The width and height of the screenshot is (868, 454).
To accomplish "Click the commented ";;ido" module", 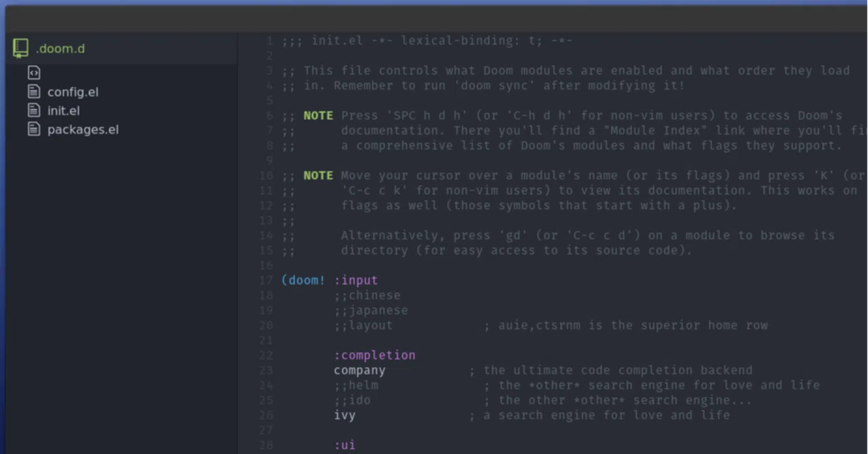I will (352, 400).
